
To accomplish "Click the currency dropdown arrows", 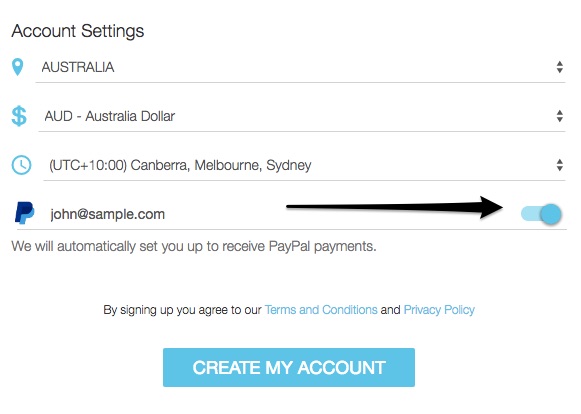I will (560, 116).
